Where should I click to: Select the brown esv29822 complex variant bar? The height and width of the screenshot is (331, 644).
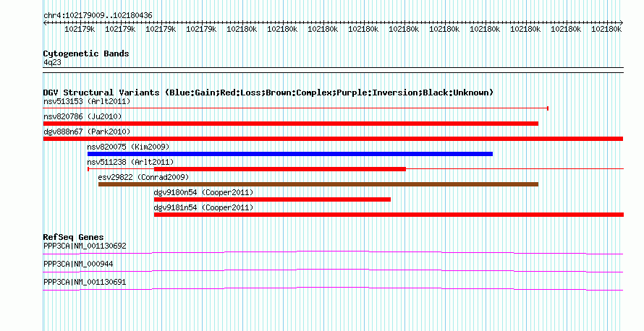pyautogui.click(x=318, y=184)
